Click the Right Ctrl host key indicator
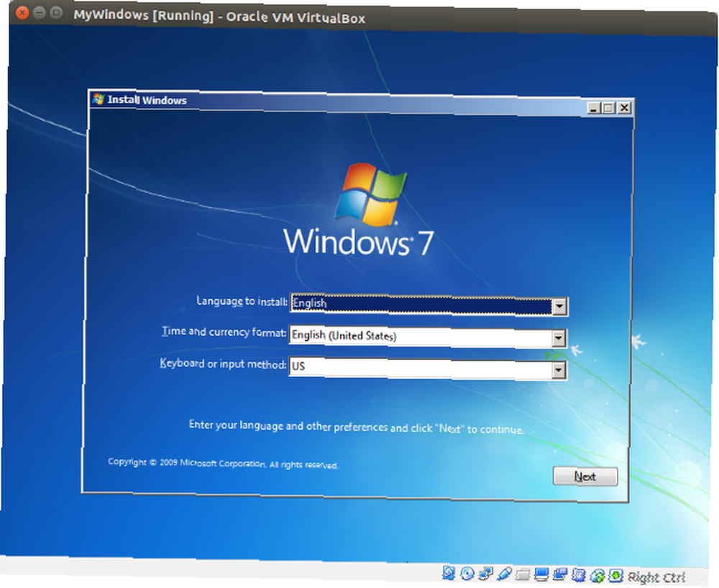The height and width of the screenshot is (588, 719). pos(656,577)
